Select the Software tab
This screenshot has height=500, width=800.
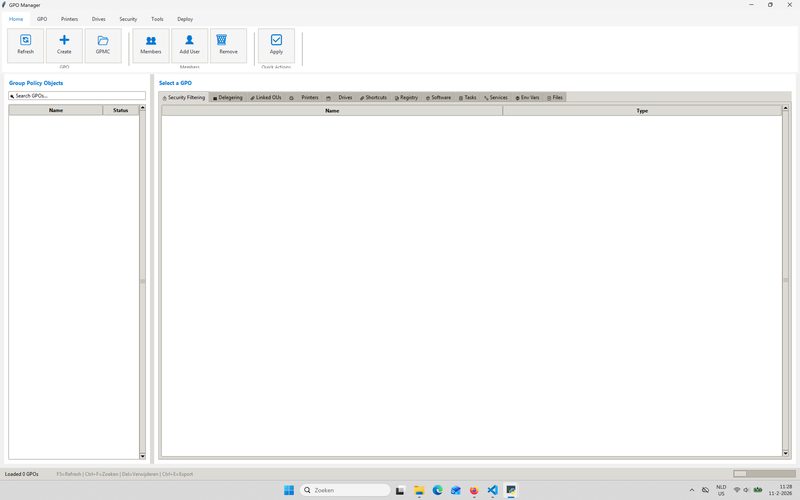click(438, 97)
